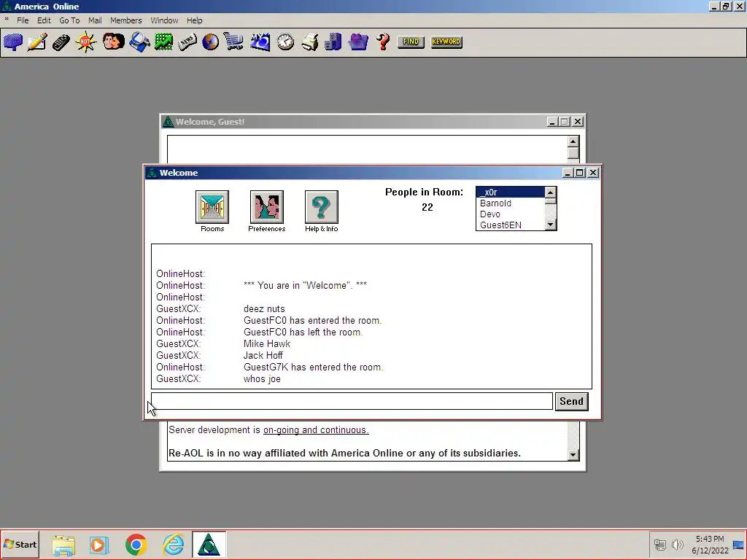Click the FIND button on the toolbar
Screen dimensions: 747x560
[x=411, y=42]
